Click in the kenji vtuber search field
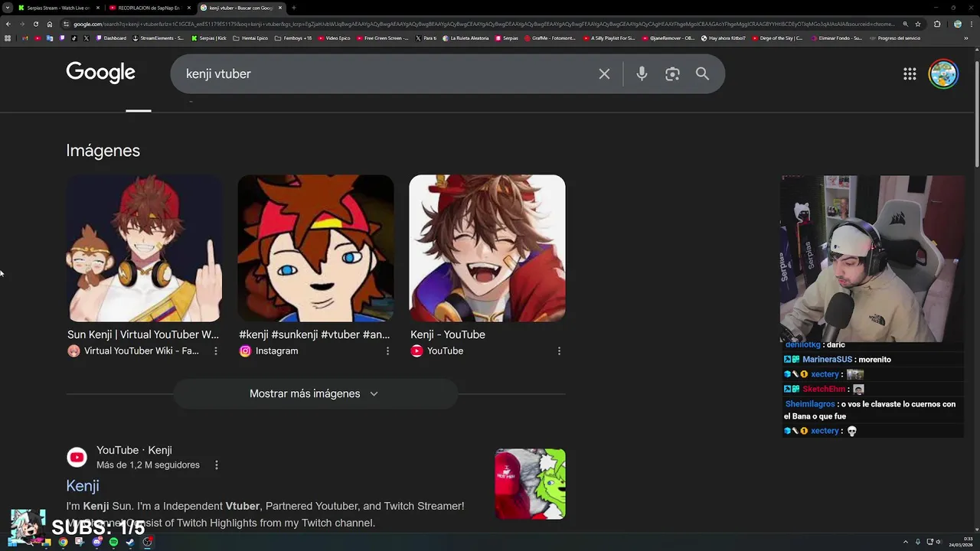This screenshot has height=551, width=980. (x=387, y=74)
